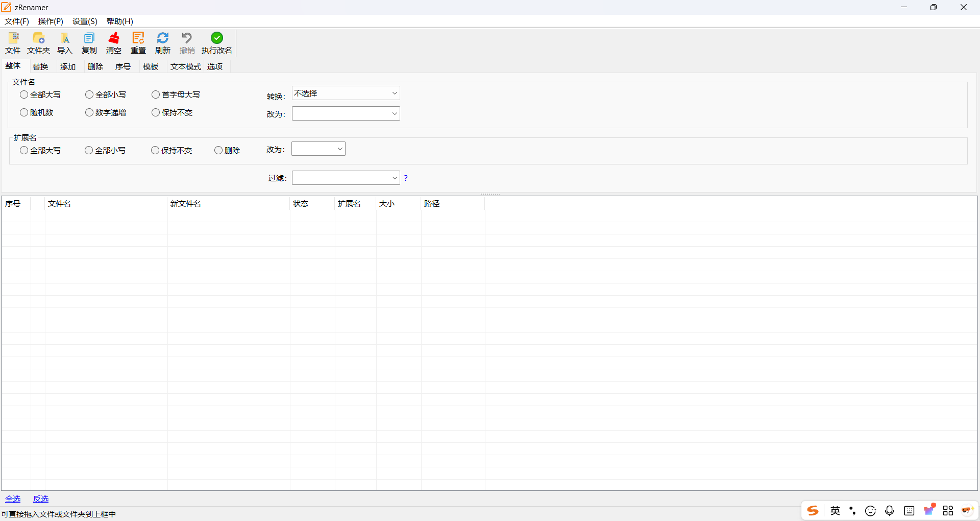Click the microphone icon in the IME bar

pyautogui.click(x=890, y=511)
